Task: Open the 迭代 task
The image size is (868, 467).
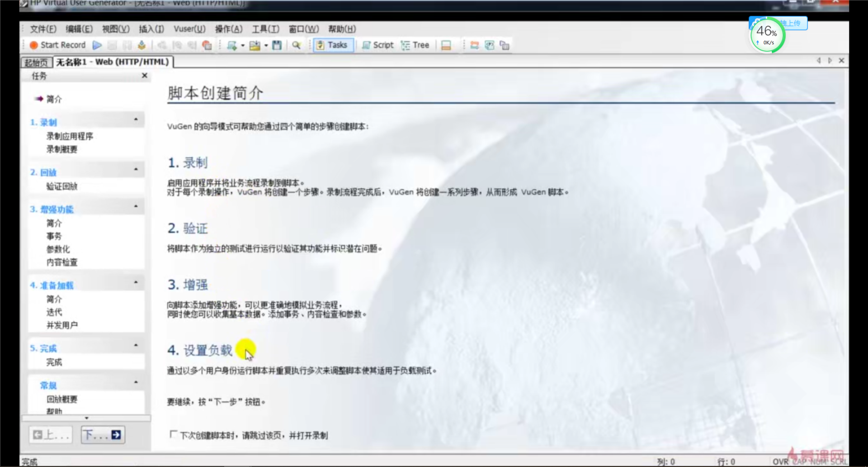Action: tap(54, 312)
